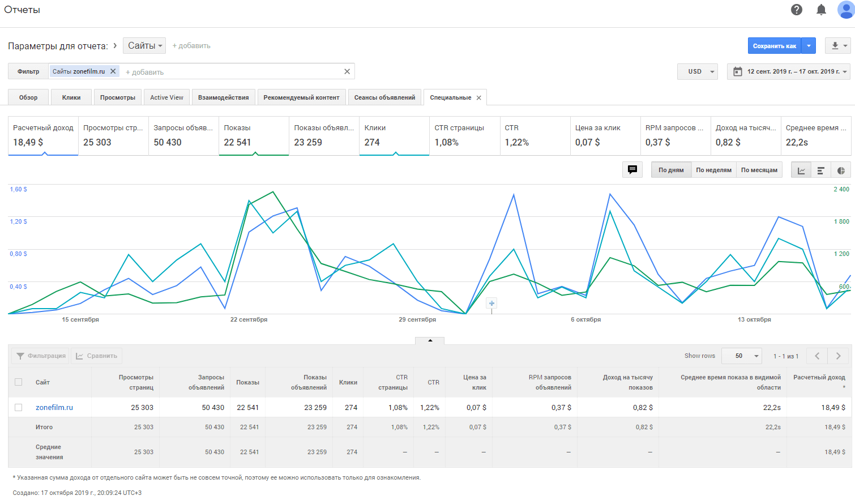Remove the zonefilm.ru site filter chip
The image size is (855, 504).
point(113,71)
